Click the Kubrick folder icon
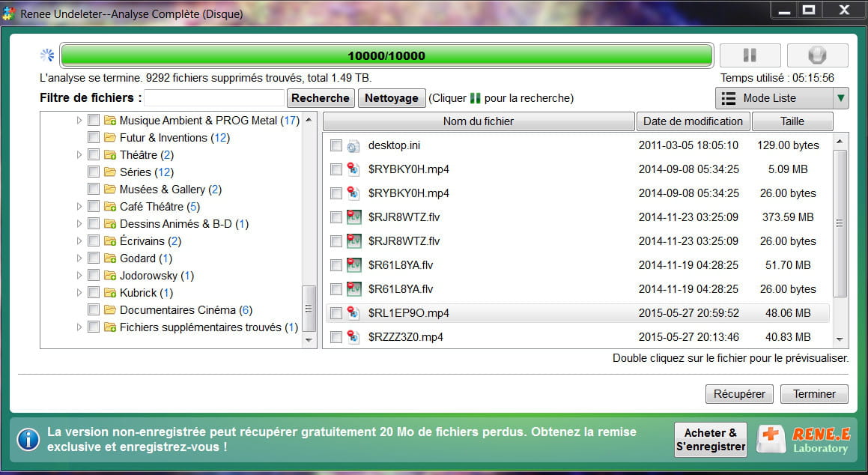 click(x=110, y=293)
